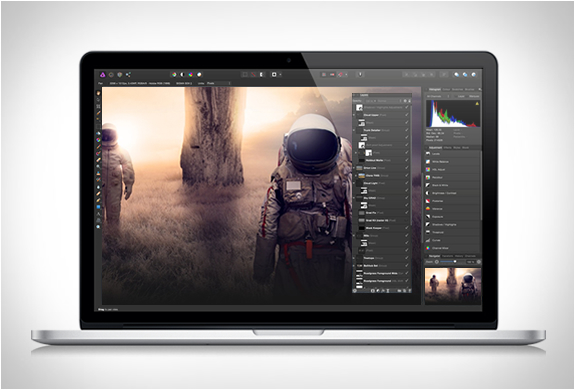Screen dimensions: 575x390
Task: Switch to the Export Persona share icon
Action: [128, 74]
